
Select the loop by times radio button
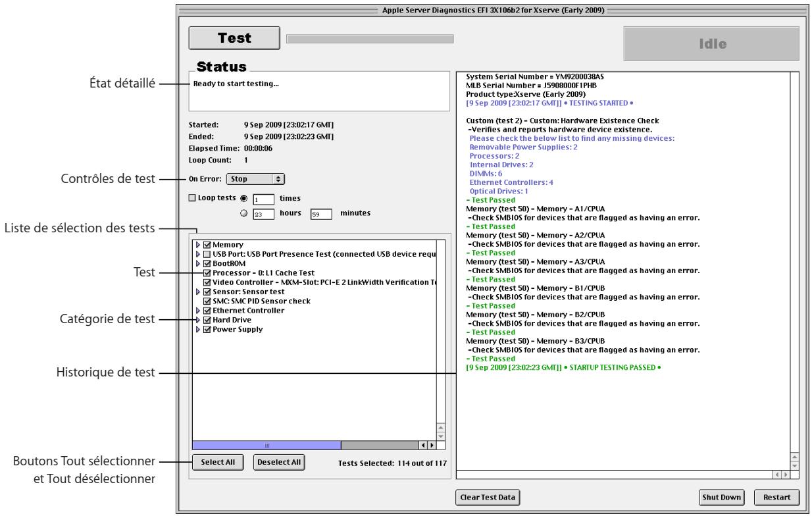pyautogui.click(x=243, y=198)
